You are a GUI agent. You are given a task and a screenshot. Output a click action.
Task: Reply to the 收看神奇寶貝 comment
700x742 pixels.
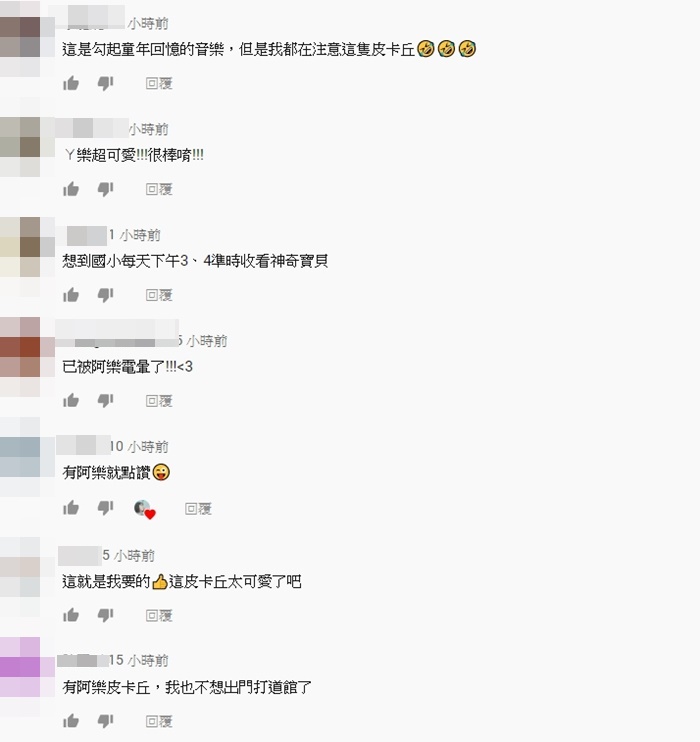(159, 295)
